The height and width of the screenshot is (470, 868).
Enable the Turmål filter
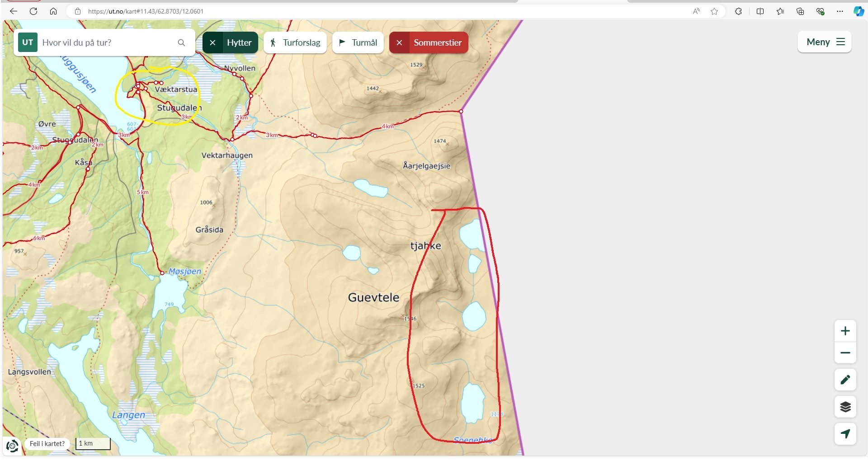click(358, 42)
